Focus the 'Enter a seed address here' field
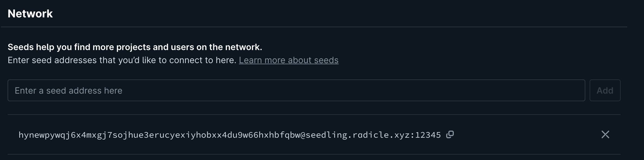 [x=296, y=90]
